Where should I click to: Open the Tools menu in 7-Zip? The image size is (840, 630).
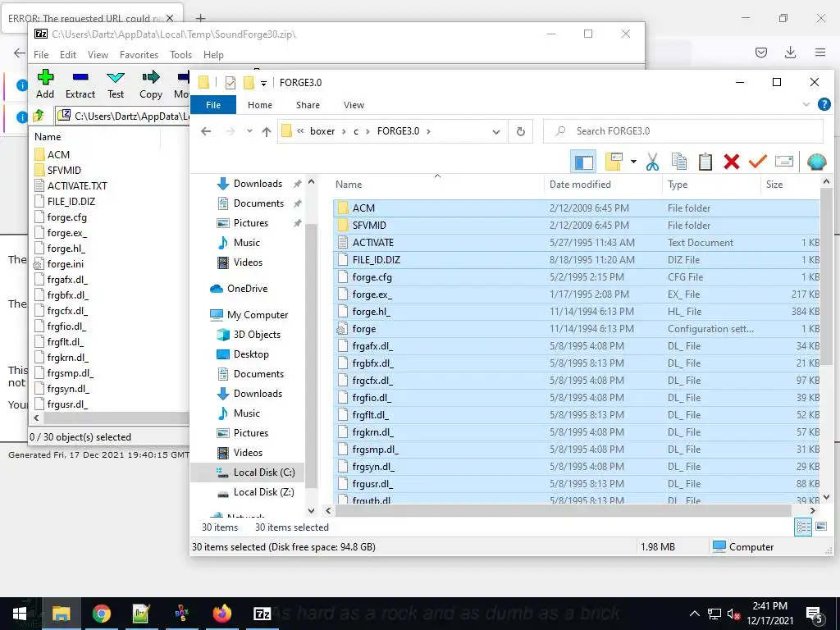(x=180, y=55)
